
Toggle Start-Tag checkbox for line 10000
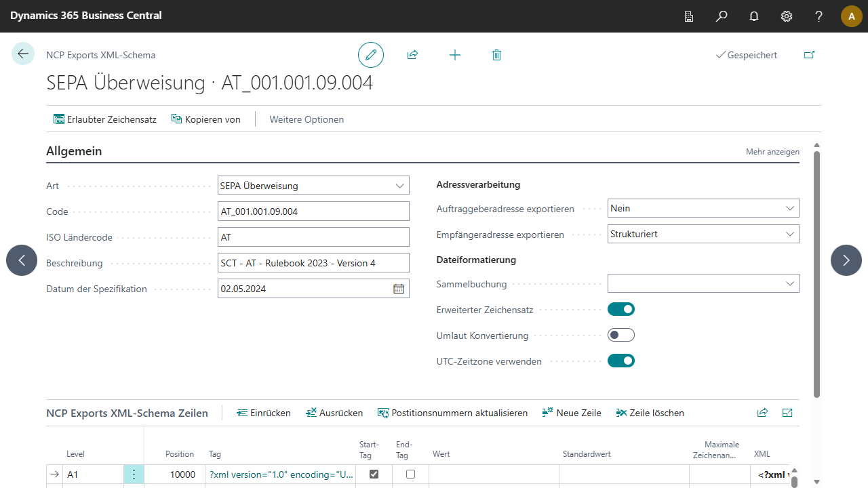[x=374, y=474]
